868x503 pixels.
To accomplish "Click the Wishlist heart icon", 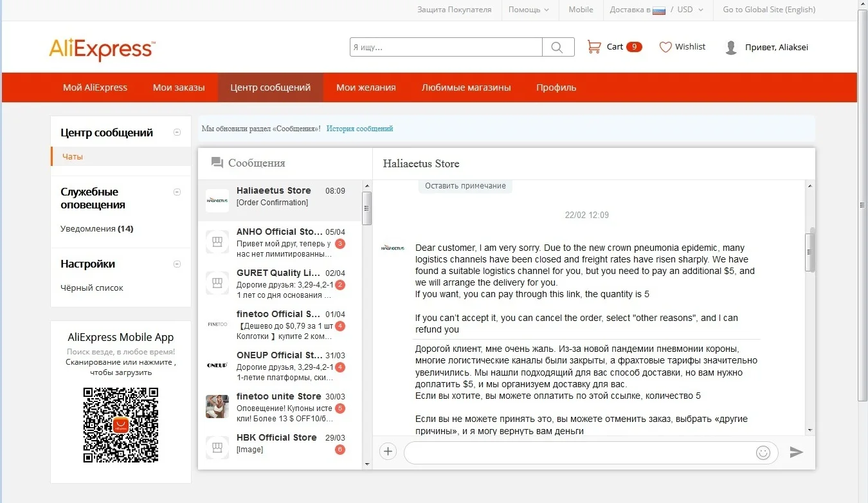I will point(665,47).
